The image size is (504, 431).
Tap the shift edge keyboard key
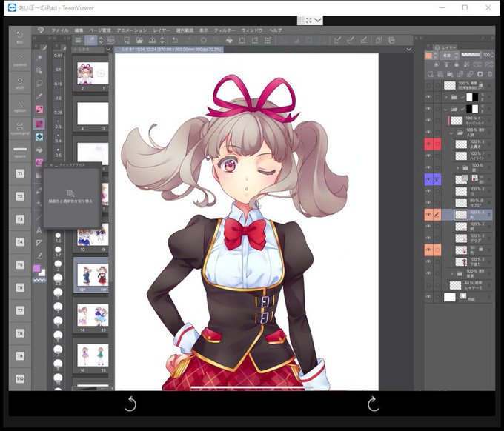point(20,82)
